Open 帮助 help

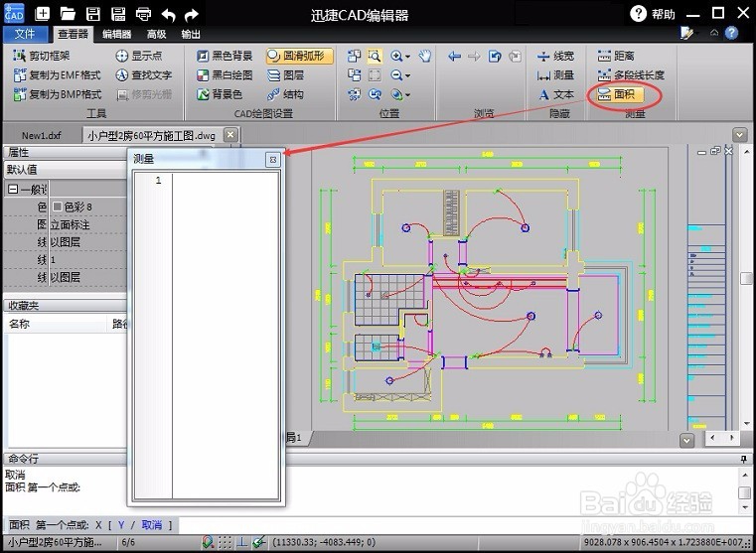click(653, 14)
